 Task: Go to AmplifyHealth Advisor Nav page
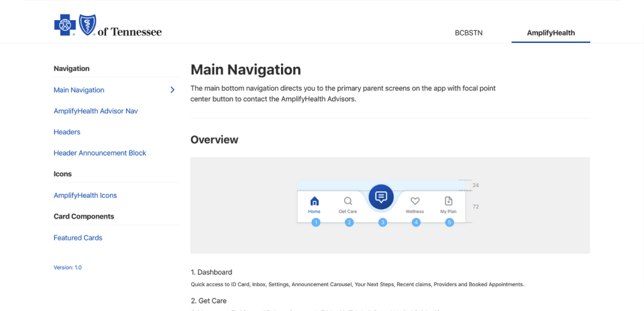[x=95, y=111]
